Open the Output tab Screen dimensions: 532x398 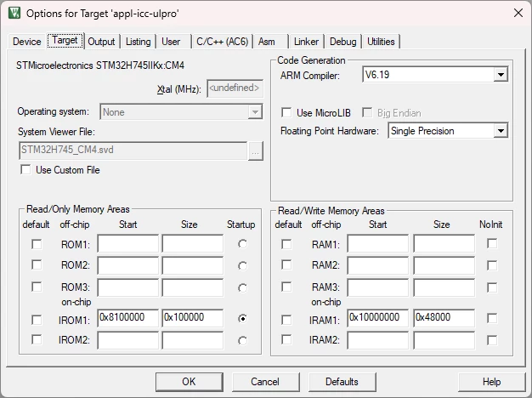click(x=101, y=42)
